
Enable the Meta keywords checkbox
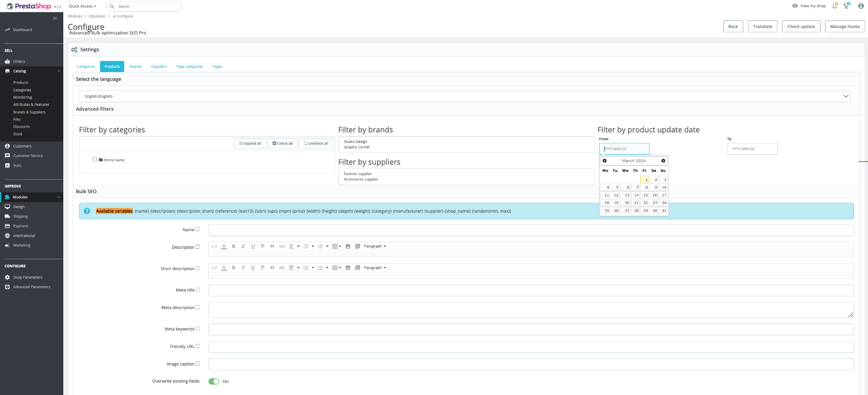[x=198, y=329]
